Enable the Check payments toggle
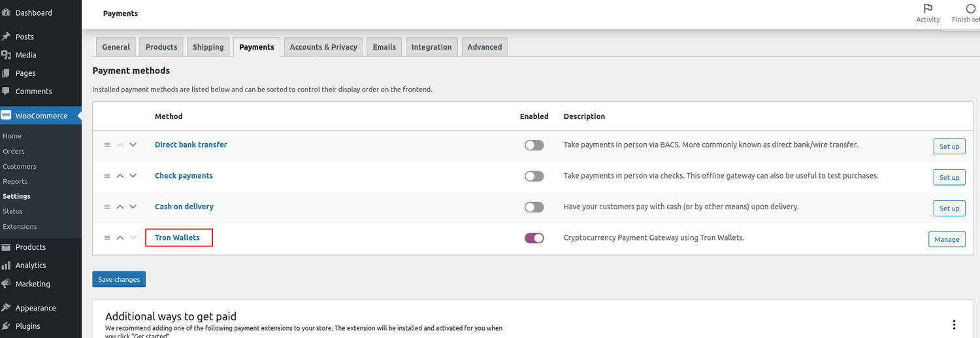Viewport: 980px width, 338px height. click(534, 177)
